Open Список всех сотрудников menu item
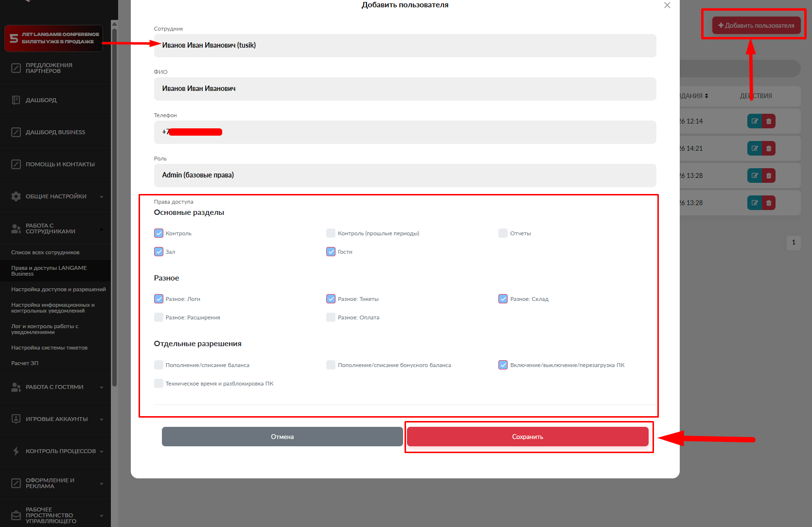This screenshot has width=812, height=527. click(45, 252)
